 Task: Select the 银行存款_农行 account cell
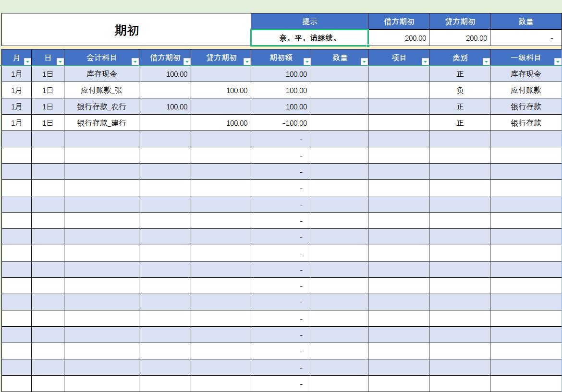(x=101, y=107)
